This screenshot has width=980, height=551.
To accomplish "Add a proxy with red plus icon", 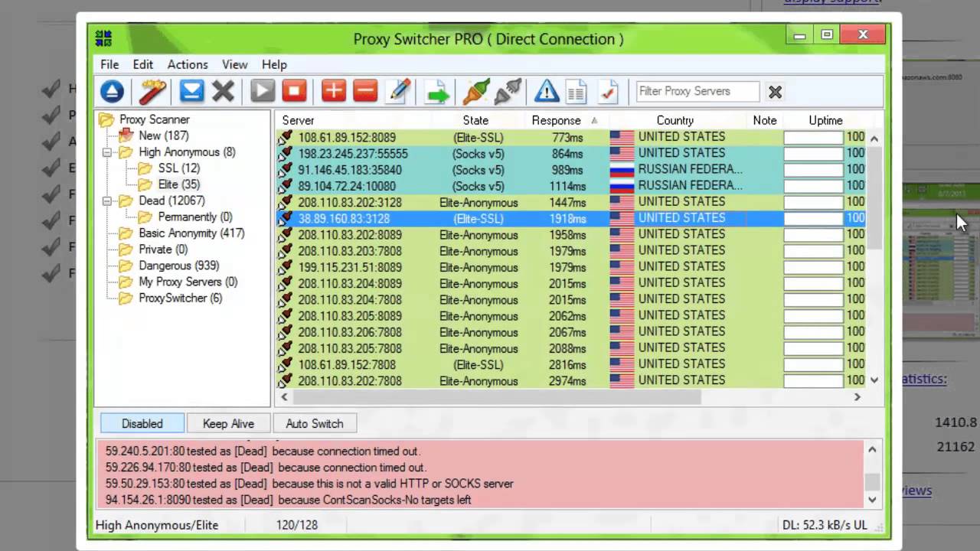I will tap(334, 92).
